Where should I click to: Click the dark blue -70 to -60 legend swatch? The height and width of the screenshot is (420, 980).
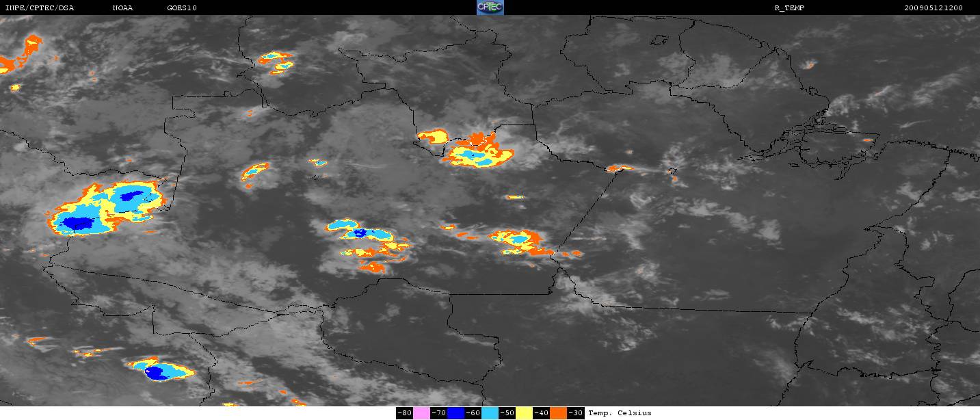(x=455, y=413)
